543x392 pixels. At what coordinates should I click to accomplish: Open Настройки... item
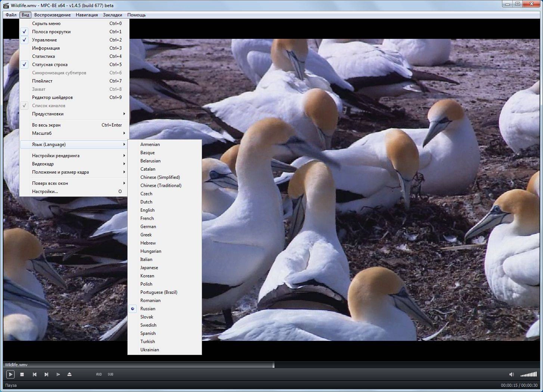click(x=74, y=192)
